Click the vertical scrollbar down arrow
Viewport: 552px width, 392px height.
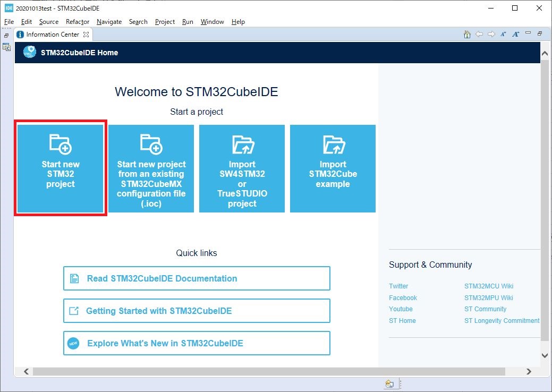pos(545,355)
